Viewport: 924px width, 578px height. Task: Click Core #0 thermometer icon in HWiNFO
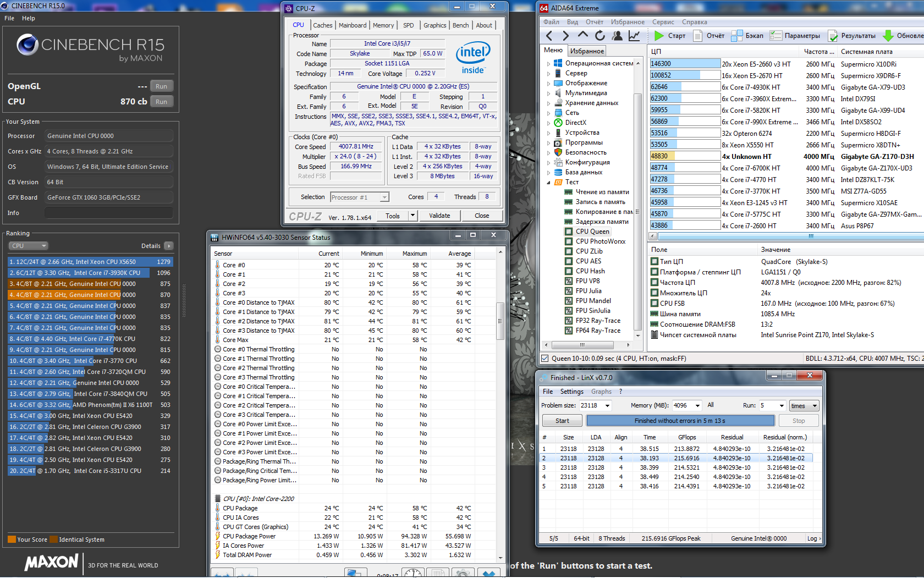click(x=218, y=265)
